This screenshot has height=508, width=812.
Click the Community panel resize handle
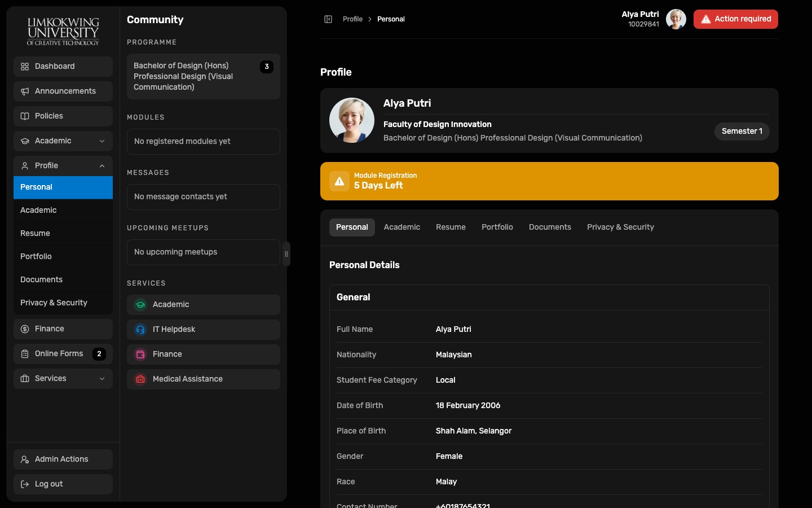tap(286, 254)
